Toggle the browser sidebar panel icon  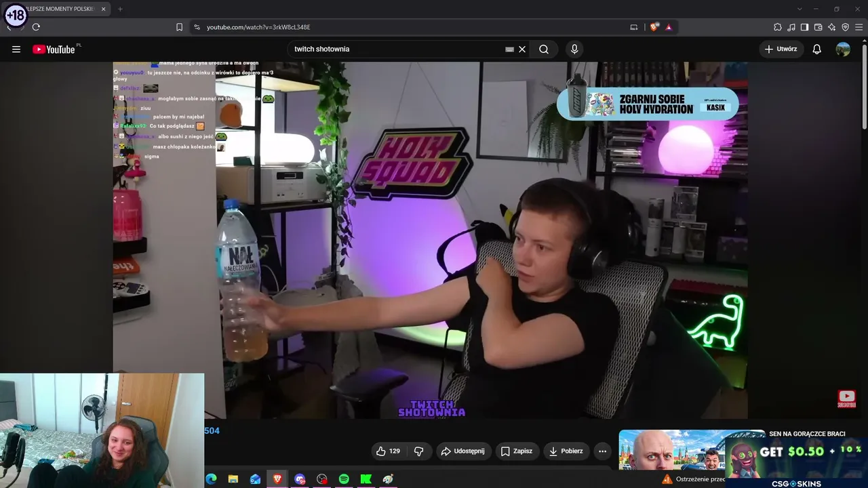point(804,27)
